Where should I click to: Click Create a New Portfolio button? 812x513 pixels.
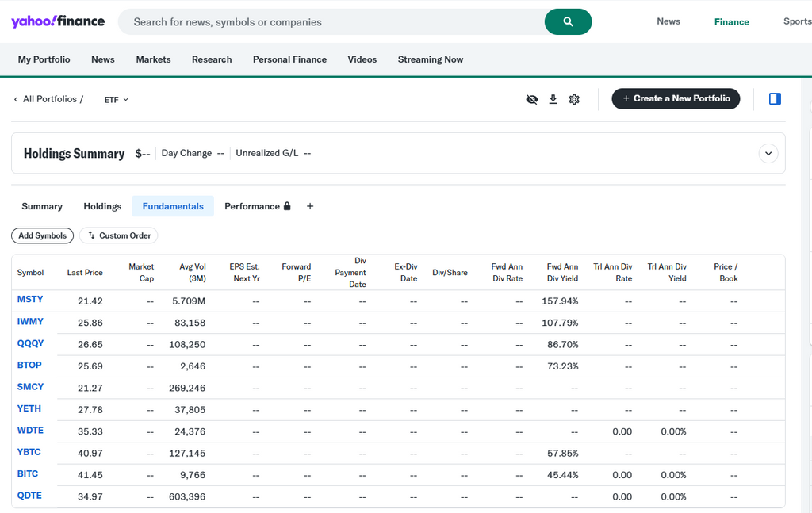[676, 98]
